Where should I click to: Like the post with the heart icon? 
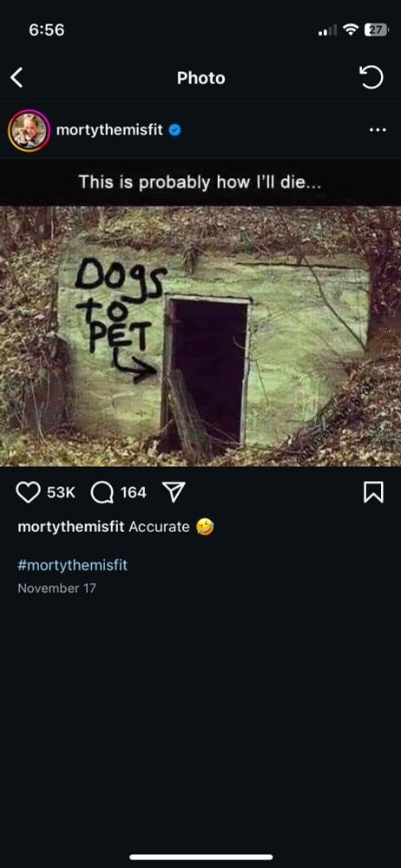28,492
